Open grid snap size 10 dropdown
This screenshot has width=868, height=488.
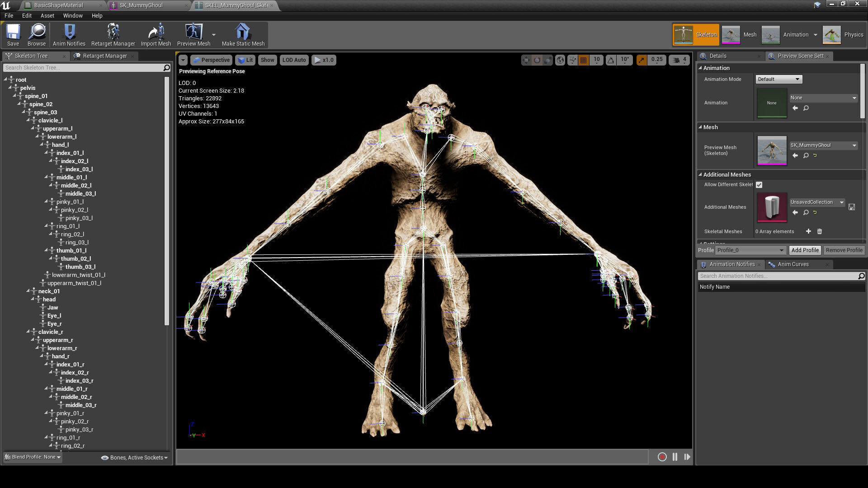pyautogui.click(x=597, y=60)
